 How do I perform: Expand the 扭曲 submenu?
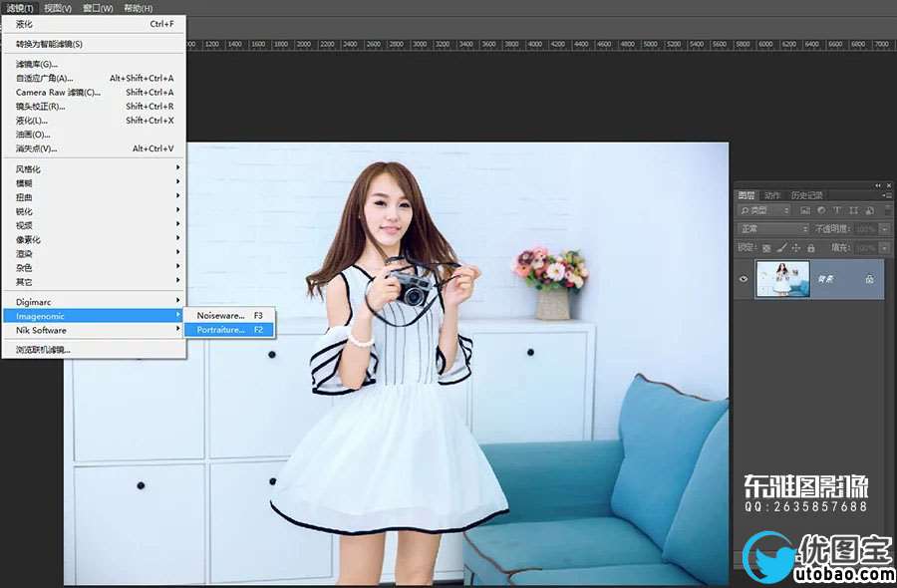pos(95,197)
